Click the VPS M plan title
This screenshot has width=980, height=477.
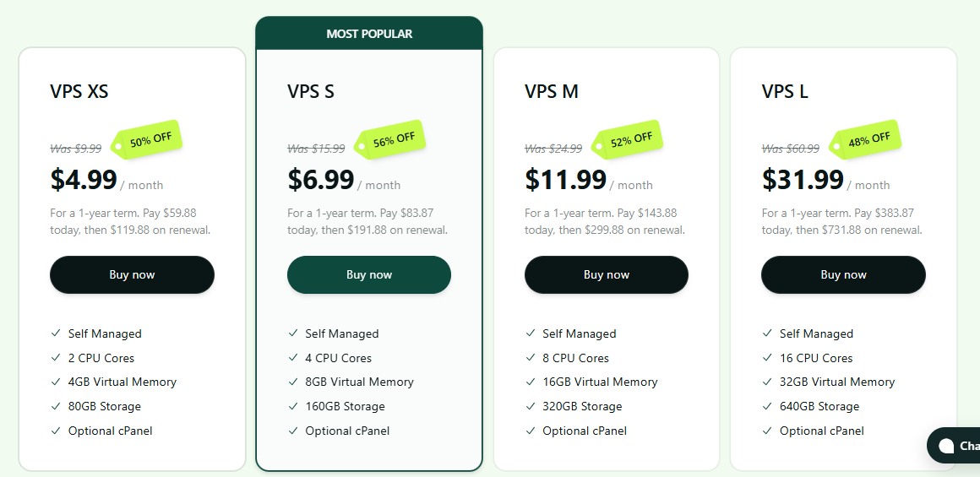tap(551, 92)
